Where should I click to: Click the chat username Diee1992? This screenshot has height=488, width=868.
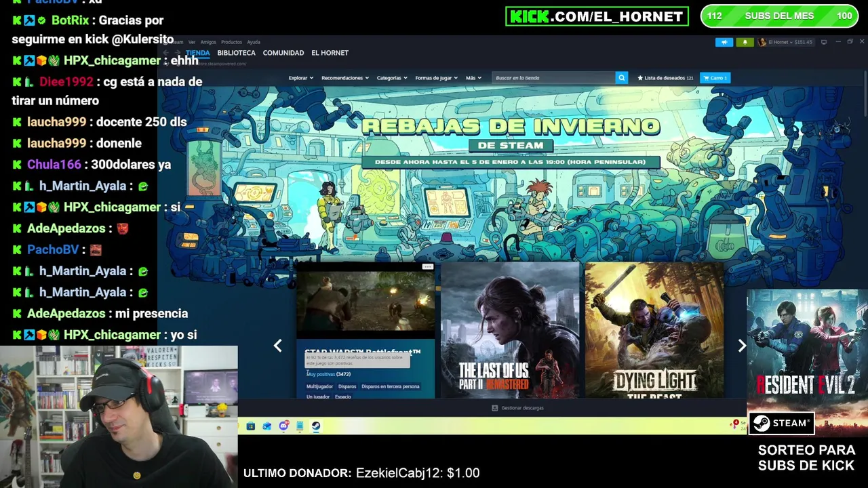pyautogui.click(x=66, y=82)
